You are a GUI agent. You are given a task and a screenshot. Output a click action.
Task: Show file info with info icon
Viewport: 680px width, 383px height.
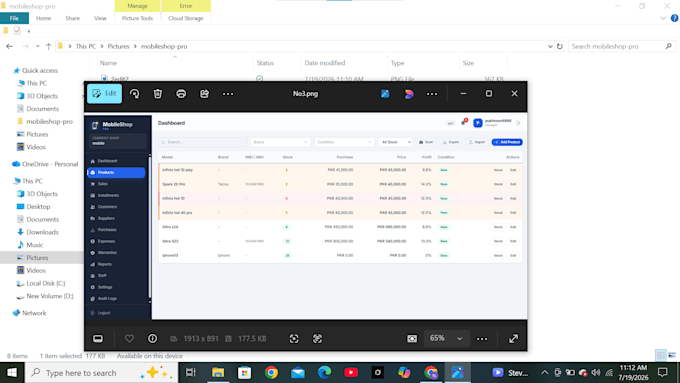(153, 338)
